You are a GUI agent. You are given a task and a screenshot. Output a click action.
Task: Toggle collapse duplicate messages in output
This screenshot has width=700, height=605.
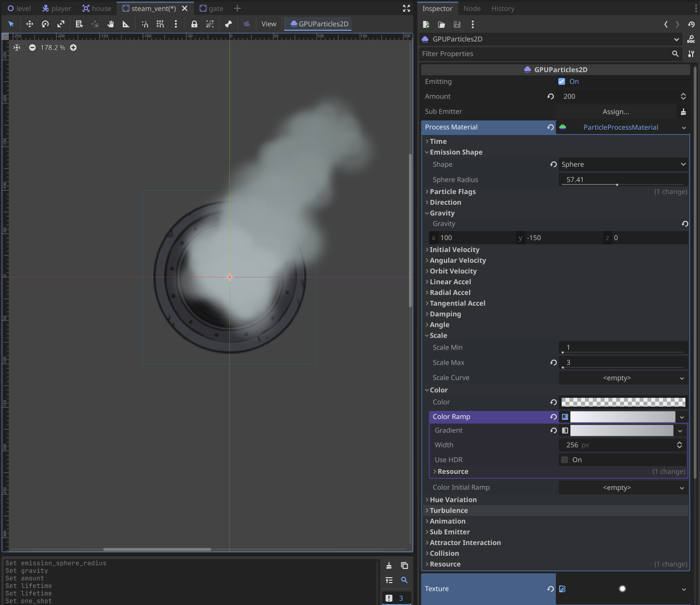tap(389, 580)
